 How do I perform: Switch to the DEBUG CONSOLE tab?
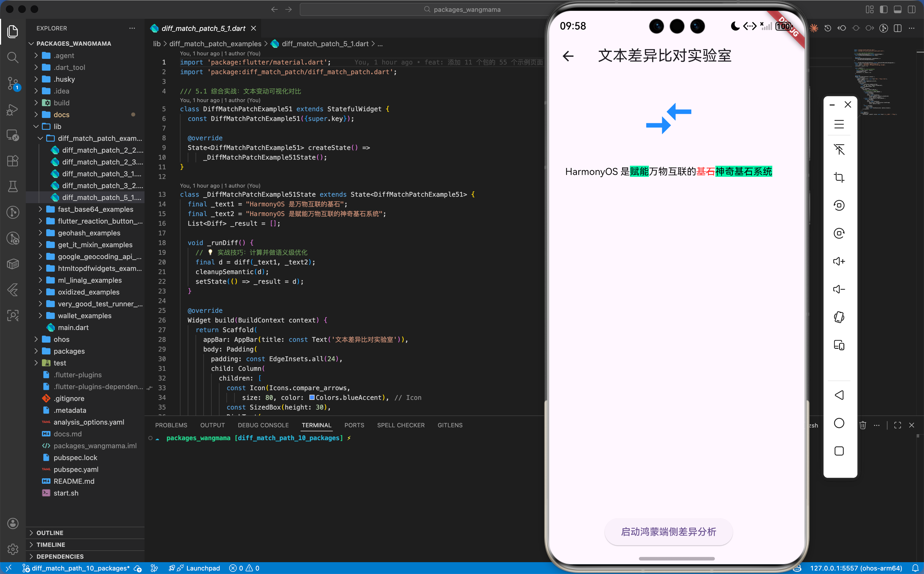click(263, 425)
